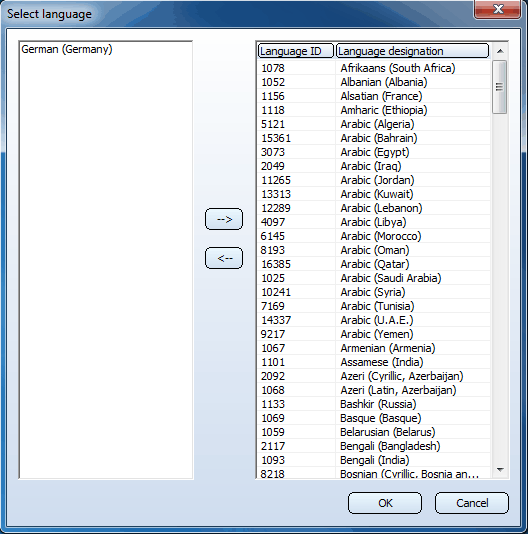Select Arabic (Morocco) row
The height and width of the screenshot is (534, 528).
374,236
